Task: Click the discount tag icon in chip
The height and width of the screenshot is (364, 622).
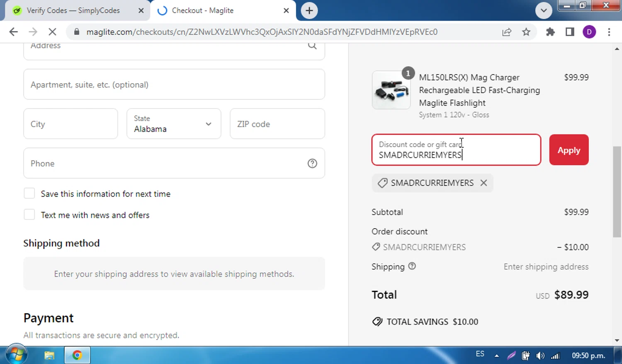Action: tap(383, 183)
